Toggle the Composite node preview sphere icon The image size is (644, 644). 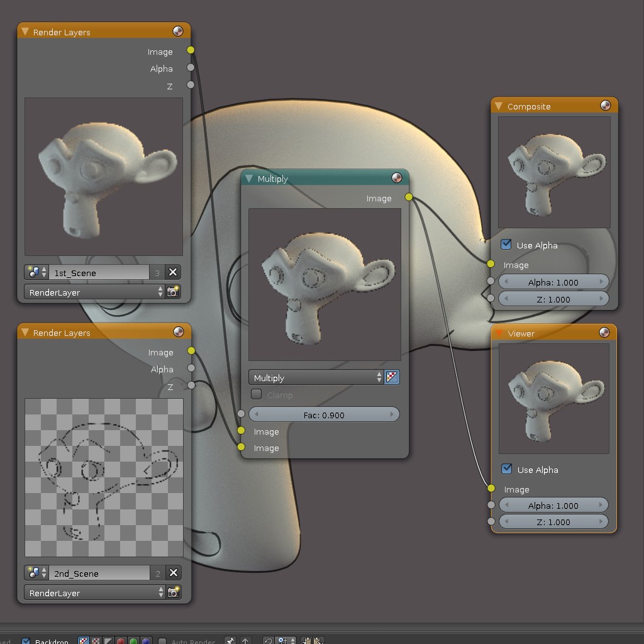(x=606, y=106)
